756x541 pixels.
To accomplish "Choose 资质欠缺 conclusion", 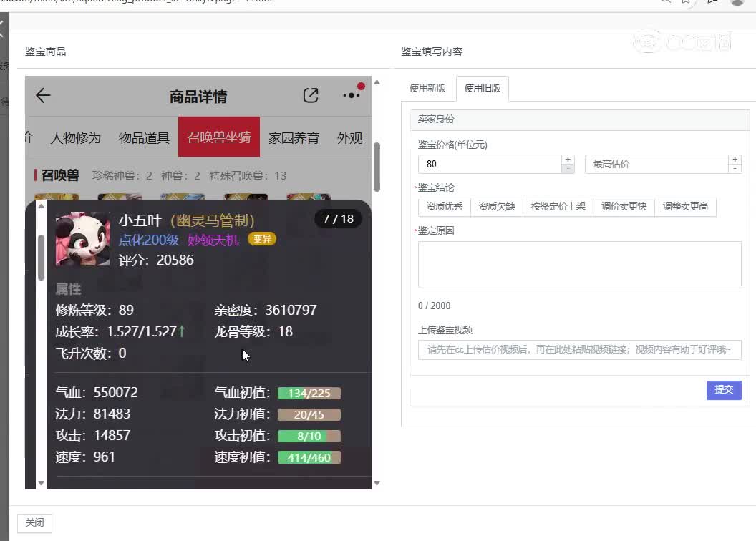I will coord(497,207).
